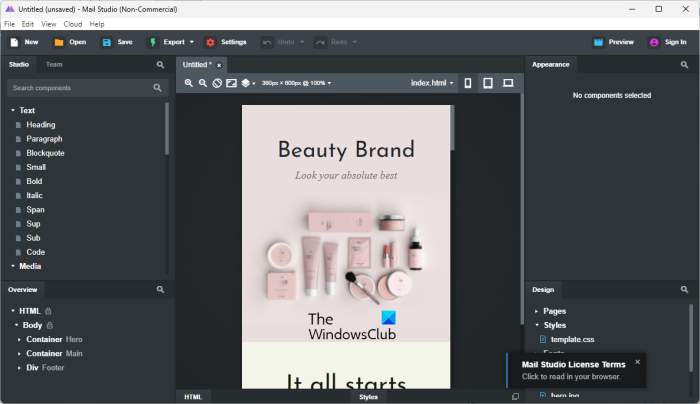
Task: Open the index.html page dropdown
Action: (x=433, y=83)
